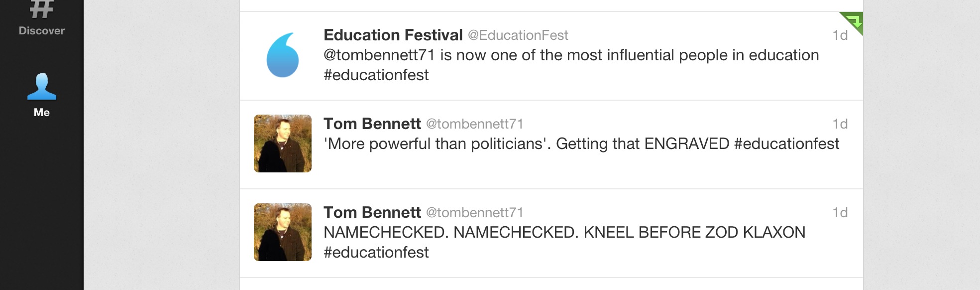Open Tom Bennett name on 'More powerful' tweet

coord(372,124)
